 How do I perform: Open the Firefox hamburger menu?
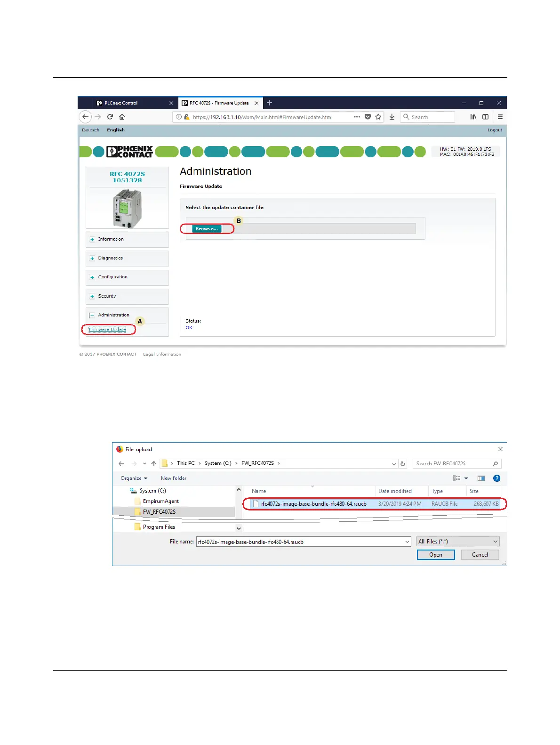pos(500,117)
